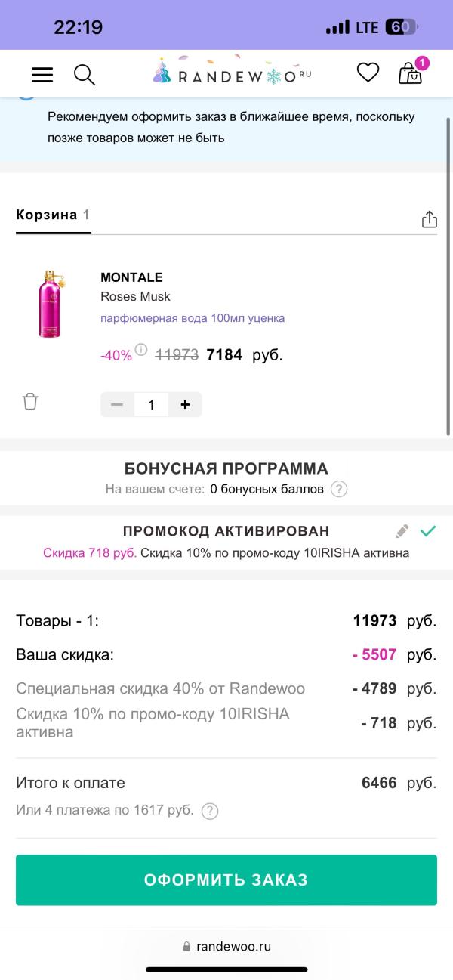453x980 pixels.
Task: Tap the info icon beside -40% discount
Action: pyautogui.click(x=141, y=351)
